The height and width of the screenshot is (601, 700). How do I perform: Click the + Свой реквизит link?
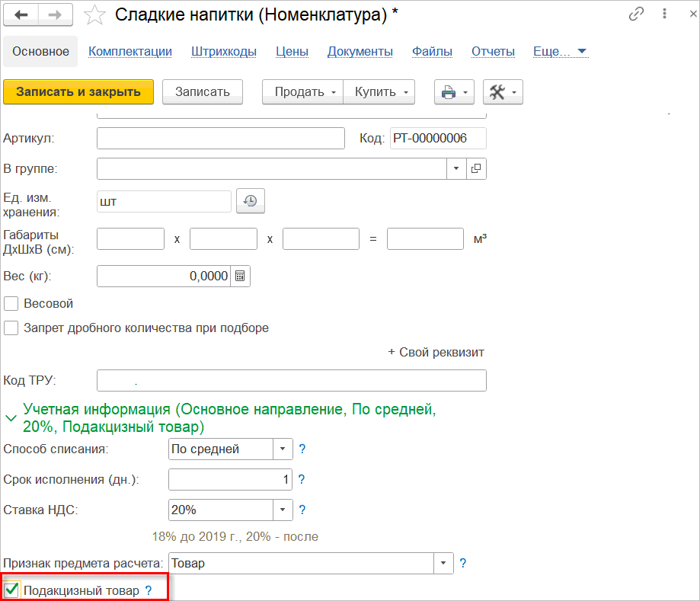pos(436,352)
